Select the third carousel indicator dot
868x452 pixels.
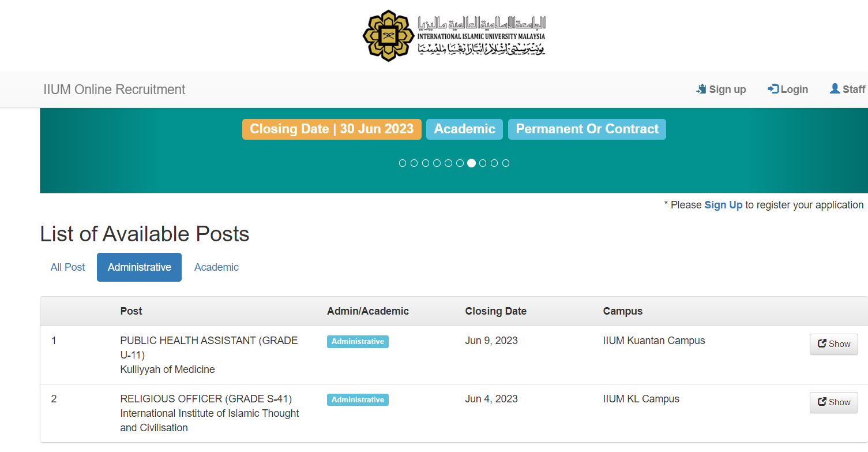(x=426, y=163)
